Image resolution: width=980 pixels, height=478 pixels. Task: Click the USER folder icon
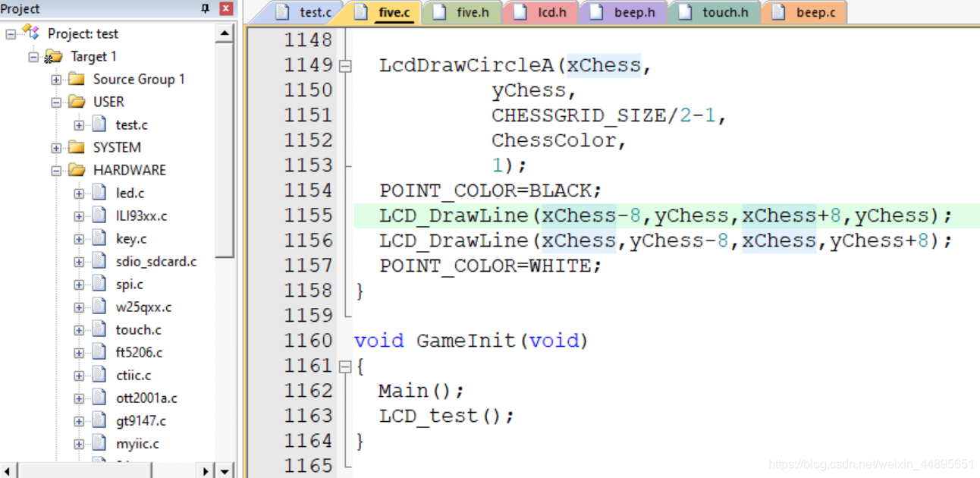pos(76,102)
